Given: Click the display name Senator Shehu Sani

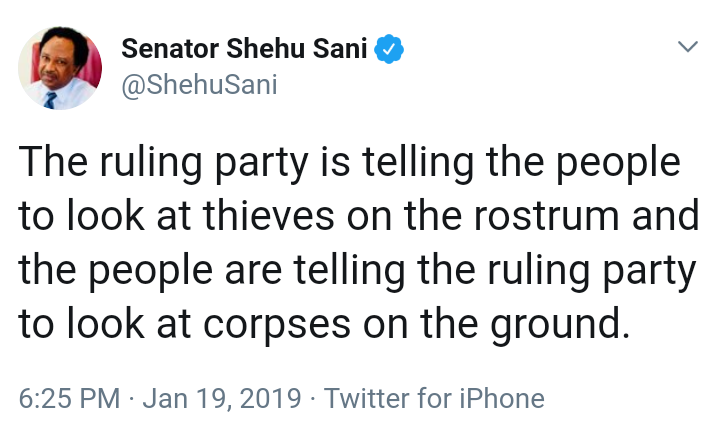Looking at the screenshot, I should click(245, 49).
